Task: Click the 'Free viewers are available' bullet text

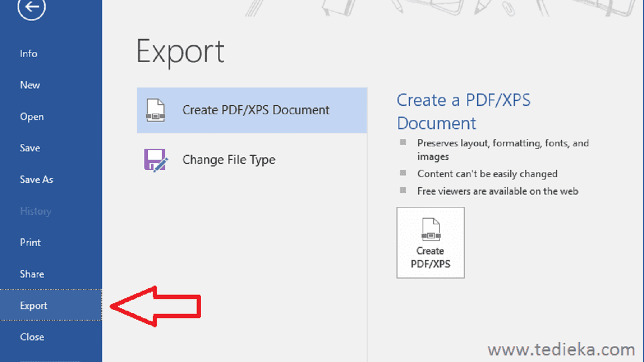Action: (498, 191)
